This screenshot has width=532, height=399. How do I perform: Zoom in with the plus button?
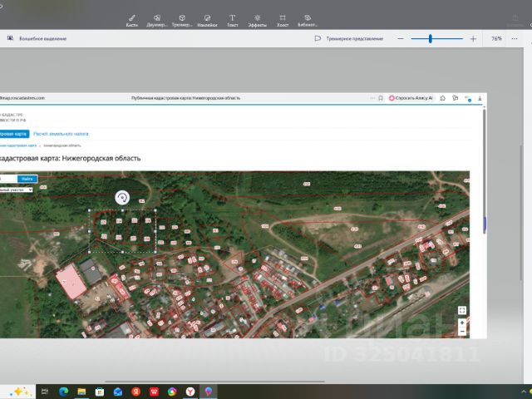click(x=473, y=38)
